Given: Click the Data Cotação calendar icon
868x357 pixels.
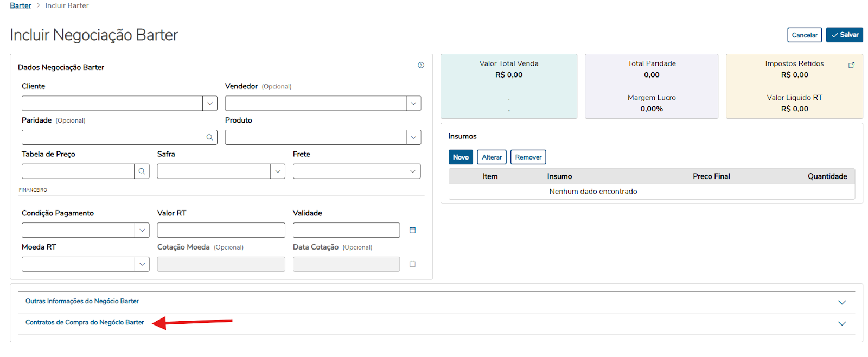Looking at the screenshot, I should 412,264.
